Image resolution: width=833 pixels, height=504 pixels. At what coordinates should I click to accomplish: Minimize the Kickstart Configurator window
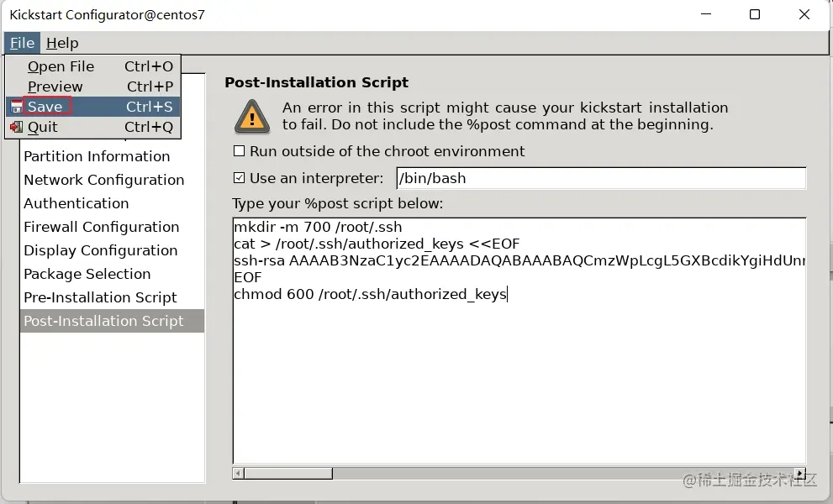pyautogui.click(x=706, y=14)
